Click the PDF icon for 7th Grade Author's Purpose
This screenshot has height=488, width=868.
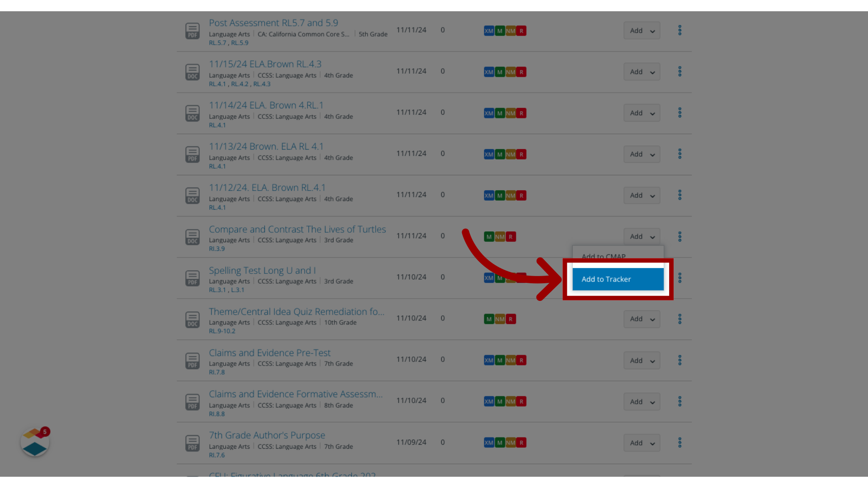coord(192,443)
